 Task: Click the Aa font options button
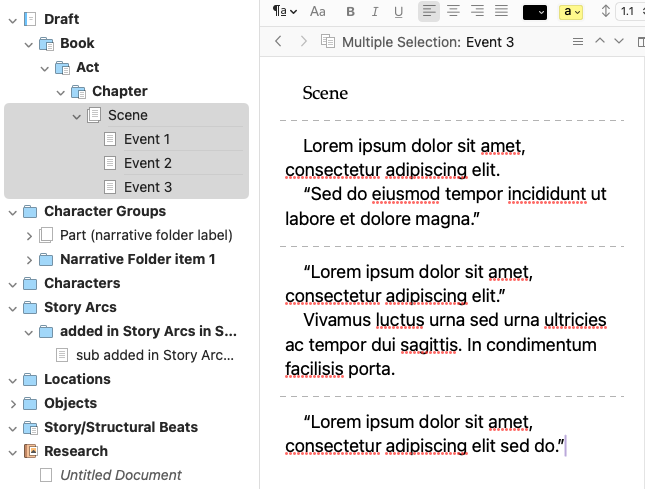(x=318, y=12)
